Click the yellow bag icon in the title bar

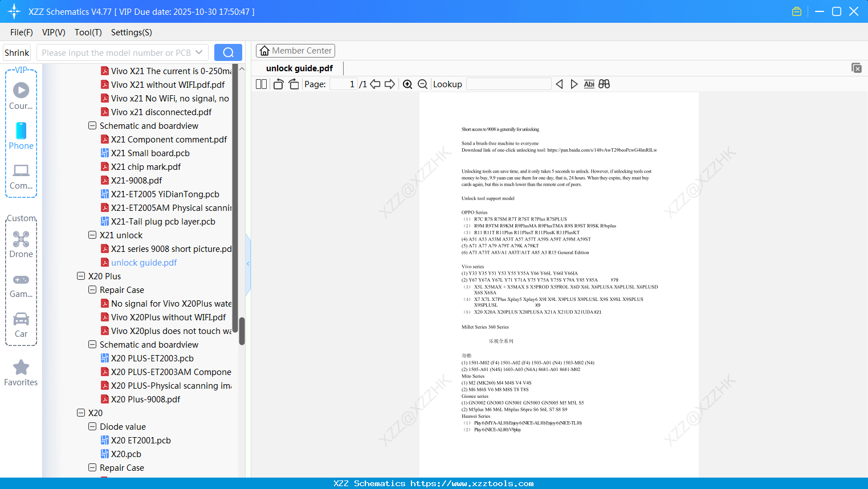tap(797, 11)
